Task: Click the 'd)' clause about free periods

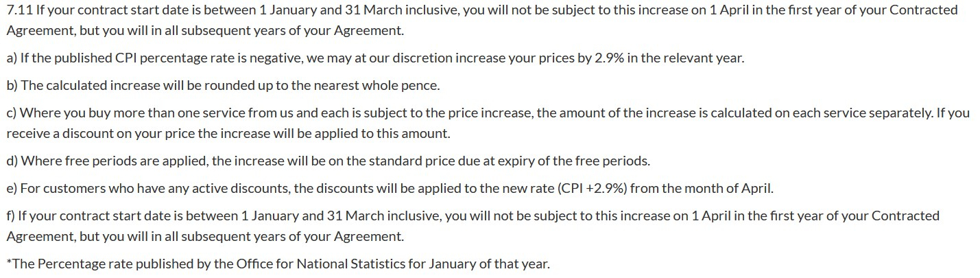Action: pyautogui.click(x=328, y=161)
